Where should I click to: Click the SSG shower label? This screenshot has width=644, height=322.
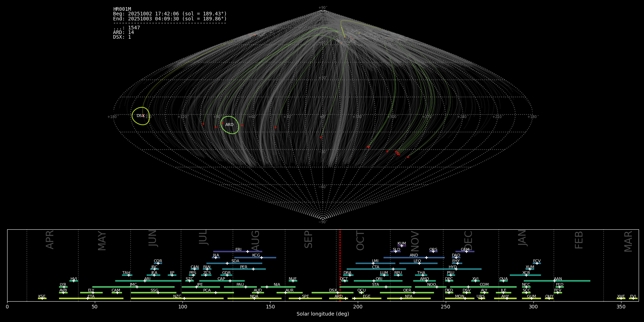point(154,291)
